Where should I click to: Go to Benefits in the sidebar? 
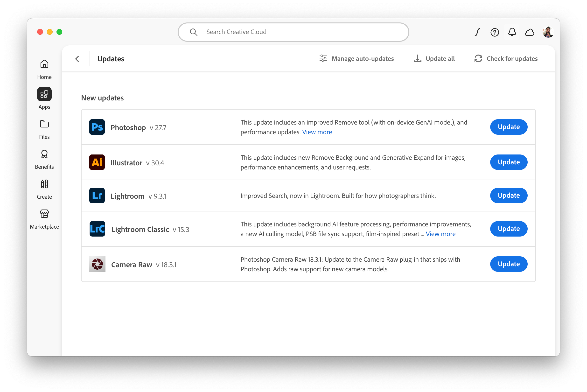click(44, 159)
